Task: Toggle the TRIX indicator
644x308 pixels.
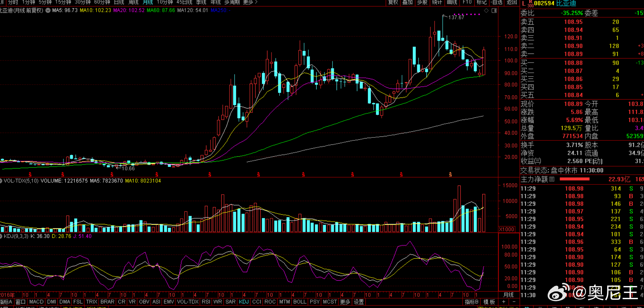Action: (x=92, y=302)
